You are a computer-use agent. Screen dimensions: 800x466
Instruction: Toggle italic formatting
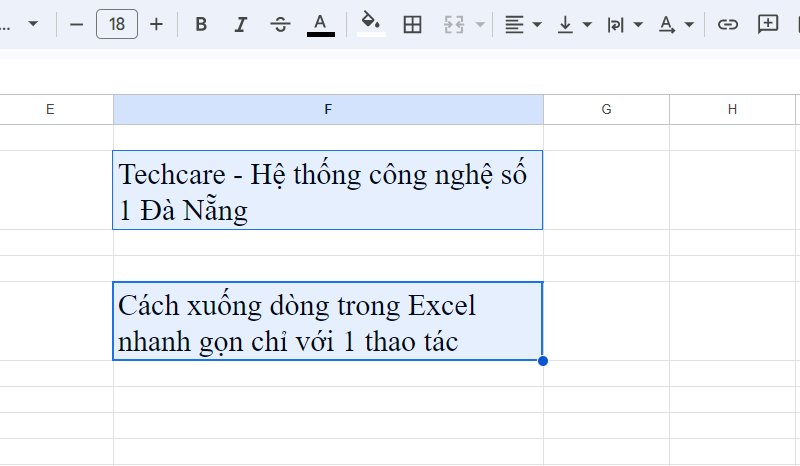point(240,24)
